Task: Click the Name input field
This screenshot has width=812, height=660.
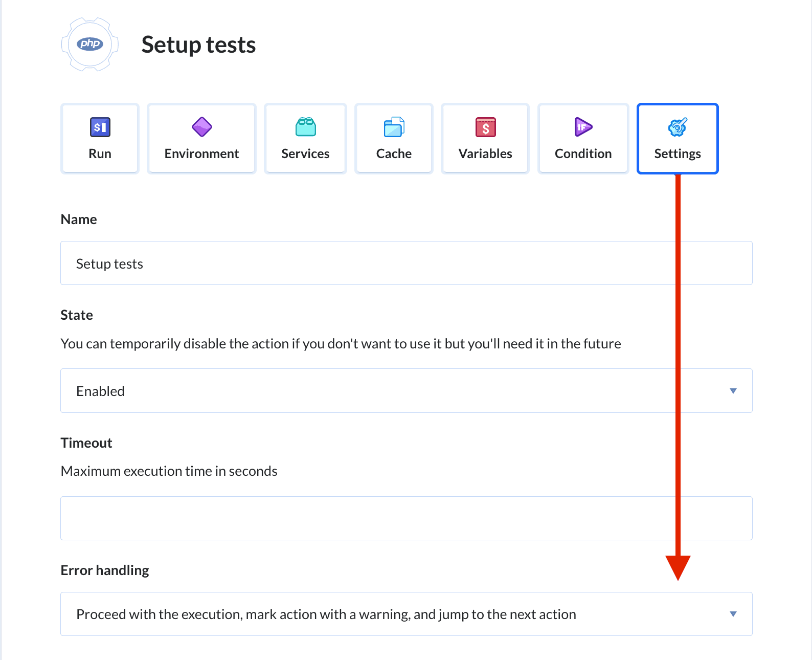Action: pos(406,263)
